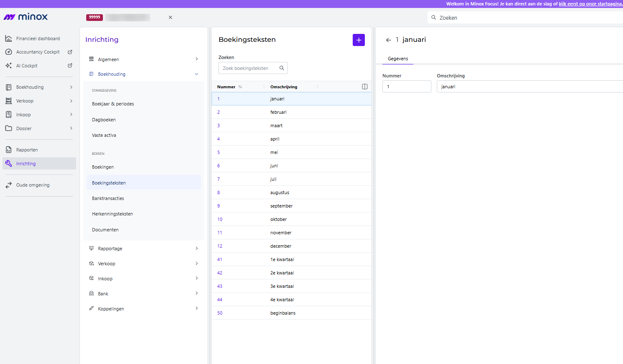Expand the Algemeen section
Image resolution: width=623 pixels, height=364 pixels.
point(144,59)
